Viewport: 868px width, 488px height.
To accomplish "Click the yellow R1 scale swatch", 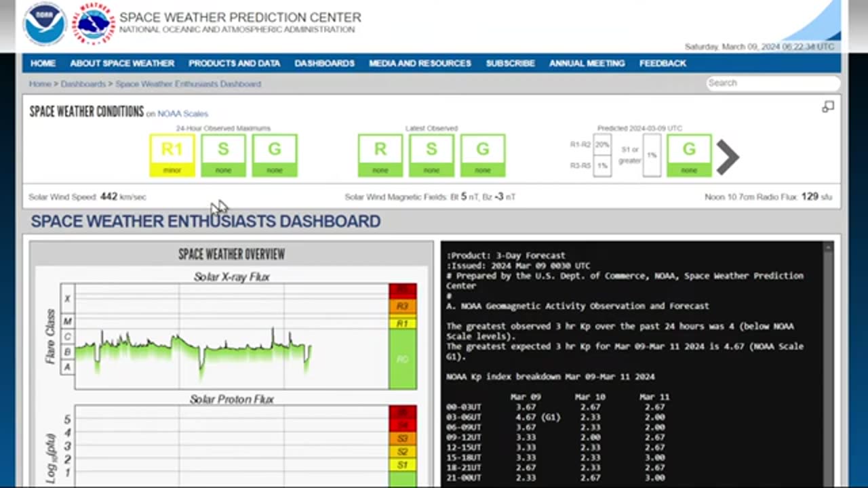I will pos(403,323).
